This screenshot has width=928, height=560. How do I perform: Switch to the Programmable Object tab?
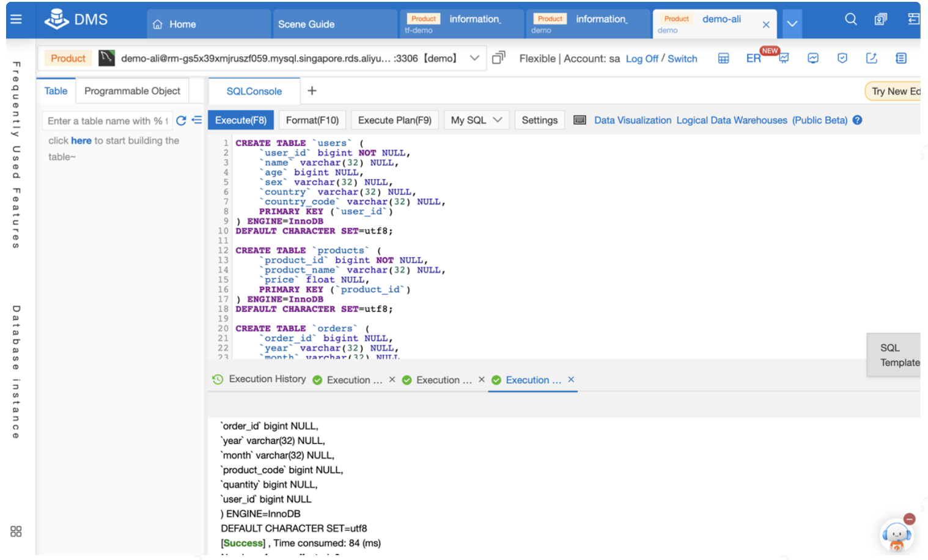[132, 91]
